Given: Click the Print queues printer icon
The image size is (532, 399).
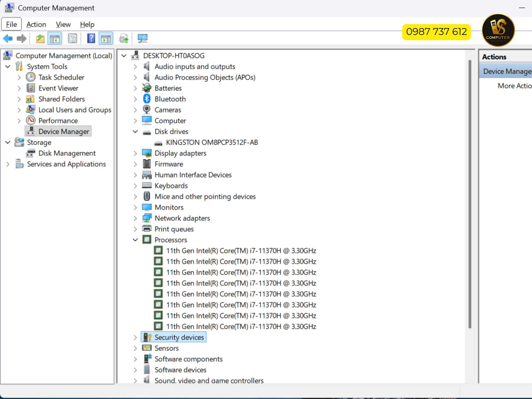Looking at the screenshot, I should click(x=147, y=228).
